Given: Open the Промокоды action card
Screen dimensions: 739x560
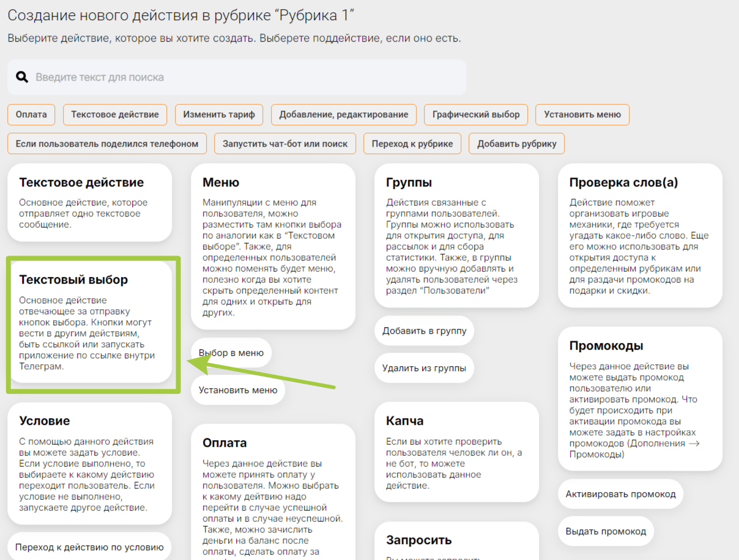Looking at the screenshot, I should tap(641, 399).
